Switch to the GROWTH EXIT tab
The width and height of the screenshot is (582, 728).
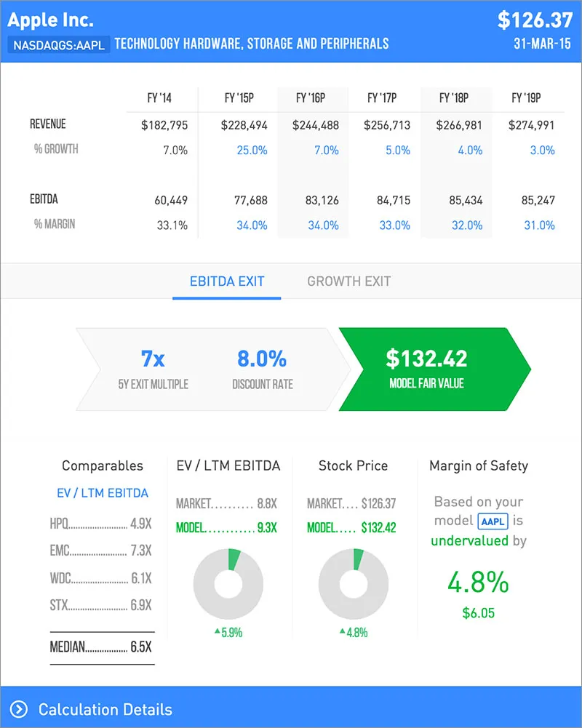348,282
